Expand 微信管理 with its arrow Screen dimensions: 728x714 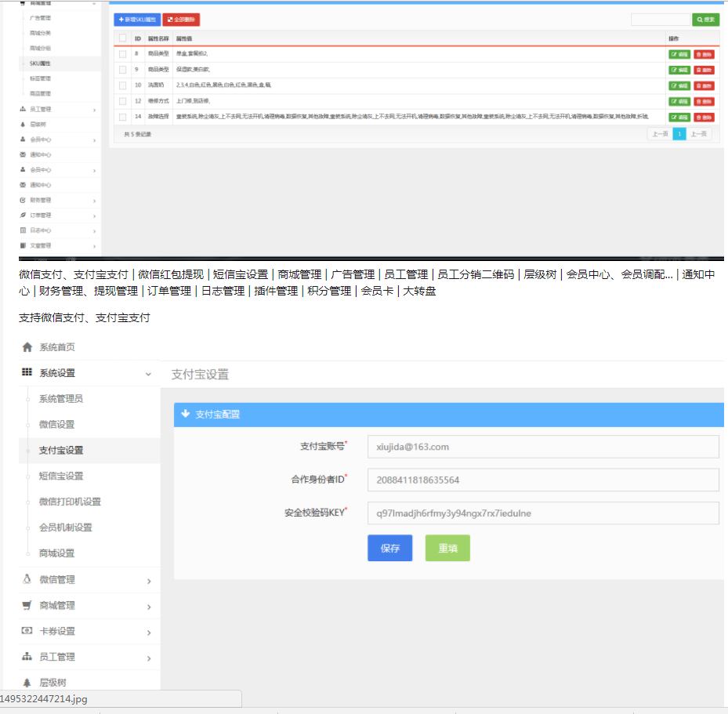click(x=148, y=581)
